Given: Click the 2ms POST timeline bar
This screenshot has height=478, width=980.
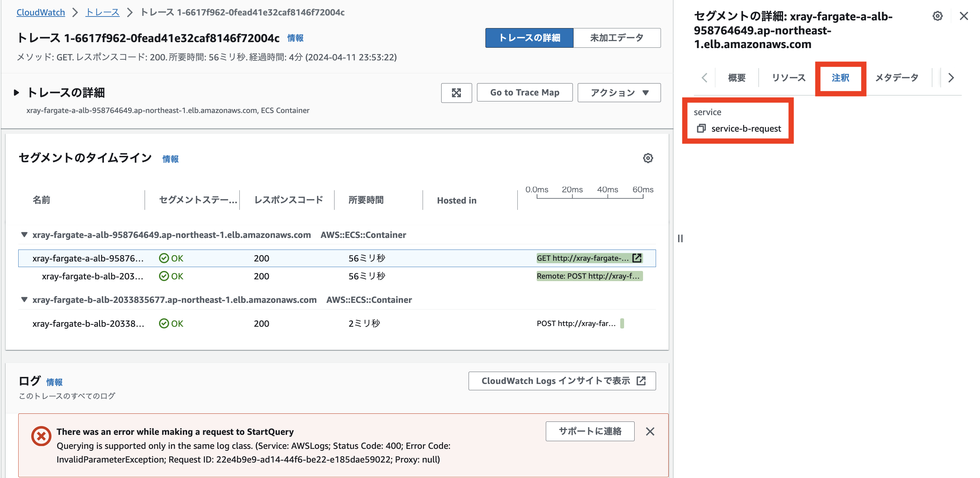Looking at the screenshot, I should pos(622,324).
